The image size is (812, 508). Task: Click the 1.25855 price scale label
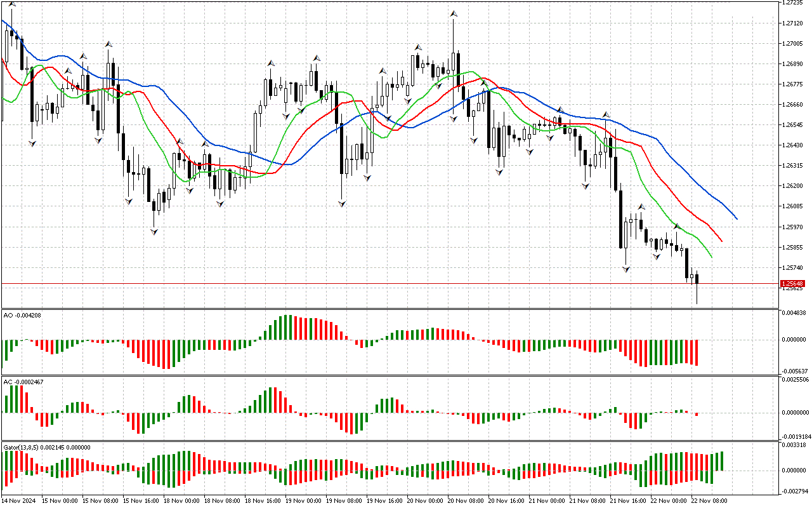click(792, 247)
